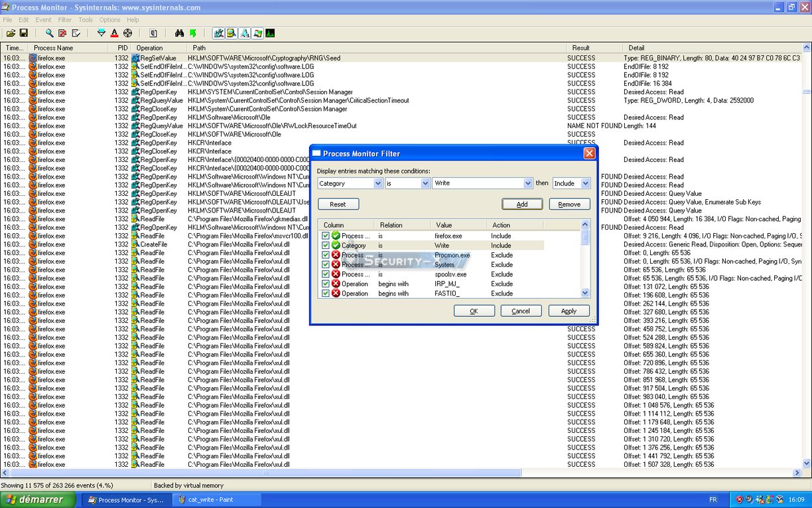812x508 pixels.
Task: Click the Process Monitor taskbar button
Action: (x=126, y=499)
